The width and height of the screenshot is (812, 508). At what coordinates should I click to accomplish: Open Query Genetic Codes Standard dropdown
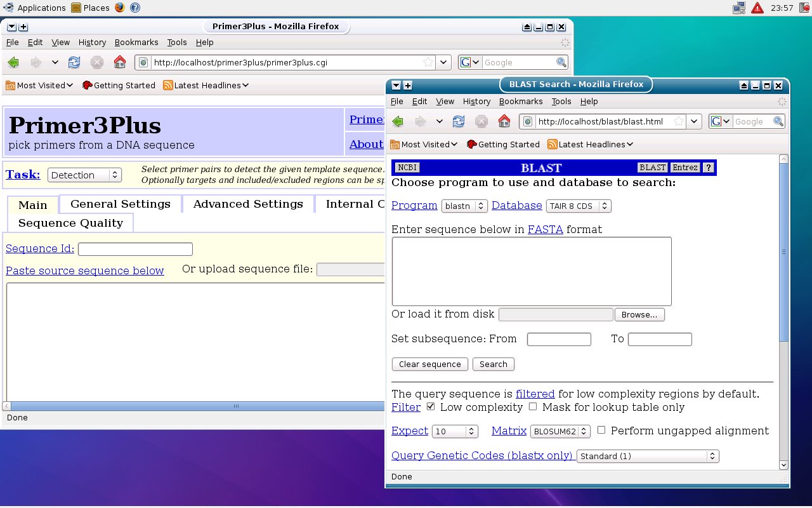pyautogui.click(x=648, y=456)
